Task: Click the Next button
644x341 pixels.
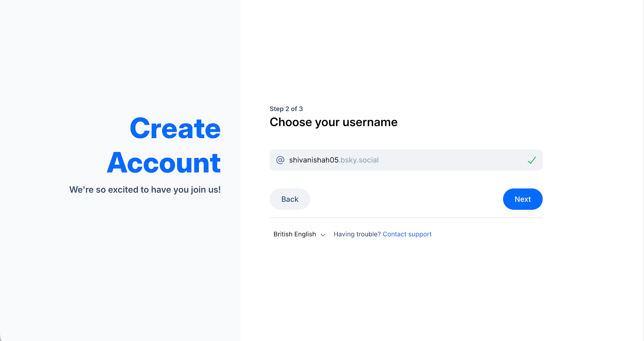Action: [522, 199]
